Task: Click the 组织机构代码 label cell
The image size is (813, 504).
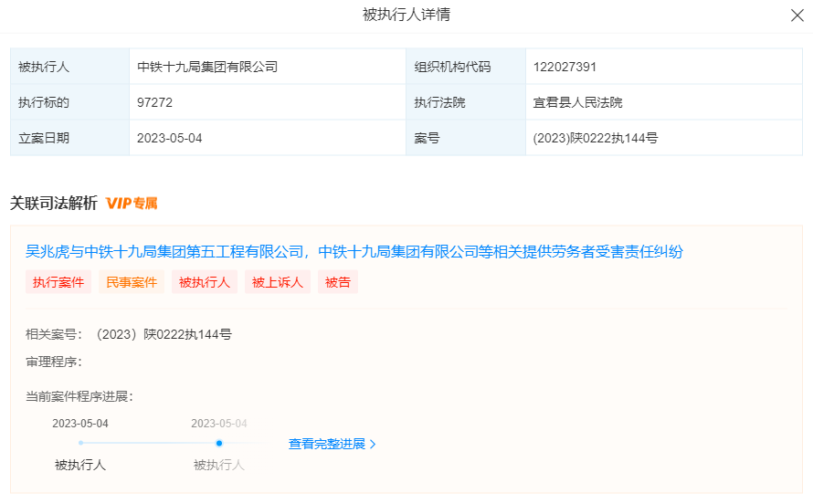Action: click(466, 67)
